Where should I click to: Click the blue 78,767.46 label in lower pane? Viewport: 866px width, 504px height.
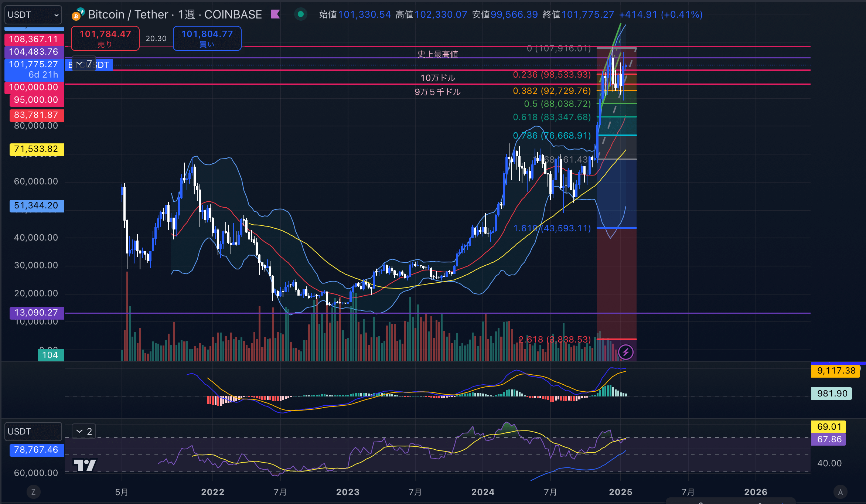pyautogui.click(x=36, y=450)
